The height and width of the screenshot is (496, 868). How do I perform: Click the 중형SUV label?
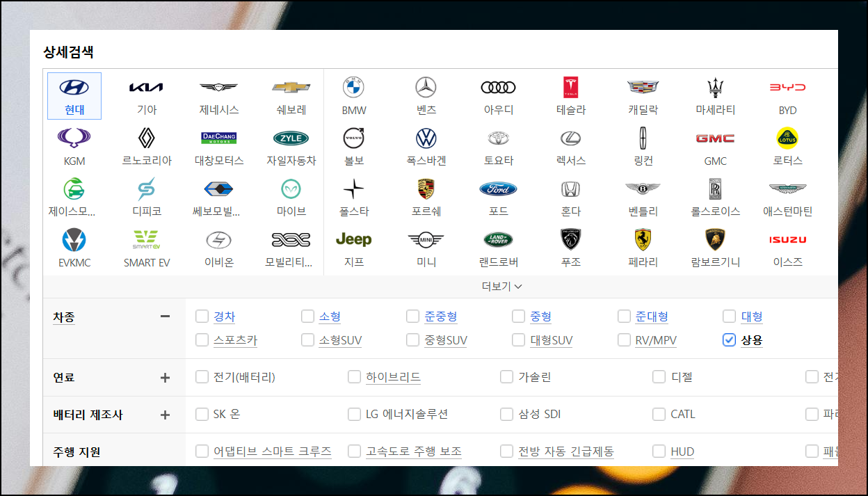click(447, 340)
